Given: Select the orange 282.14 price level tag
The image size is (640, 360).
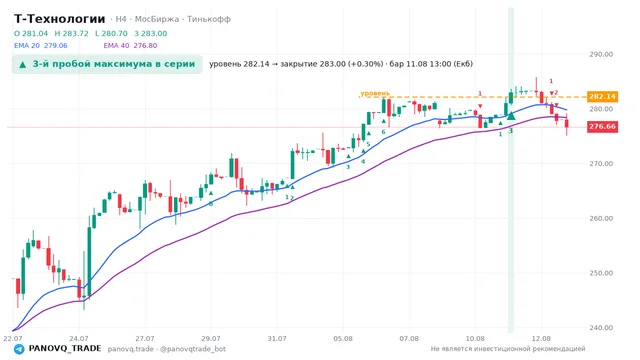Looking at the screenshot, I should (602, 97).
